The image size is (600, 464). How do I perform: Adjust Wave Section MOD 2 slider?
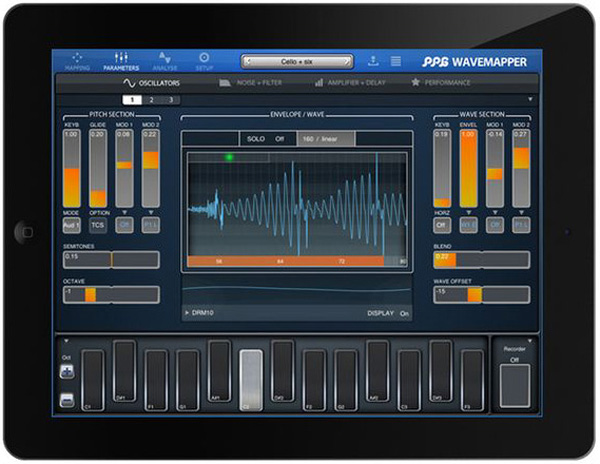point(521,168)
